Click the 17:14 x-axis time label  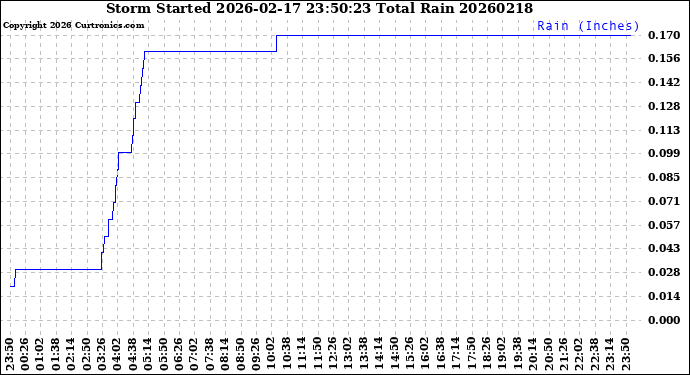pyautogui.click(x=456, y=354)
